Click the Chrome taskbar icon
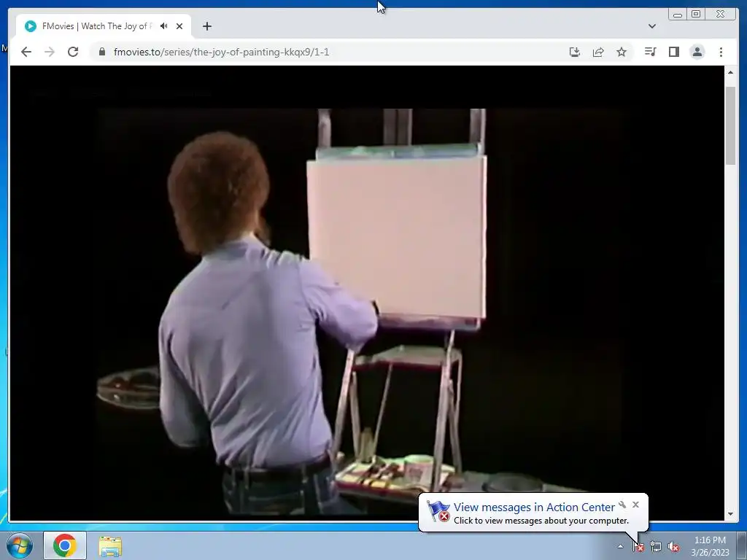747x560 pixels. click(x=65, y=545)
